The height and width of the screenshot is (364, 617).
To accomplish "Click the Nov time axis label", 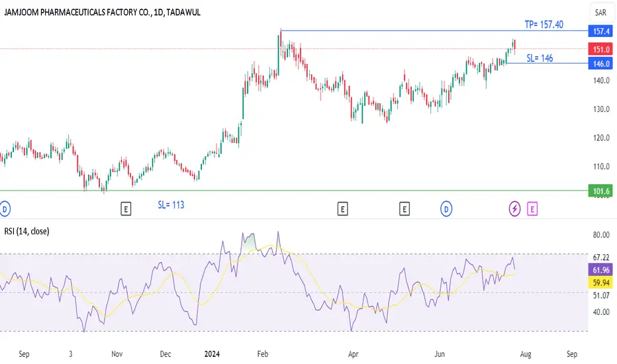I will coord(117,354).
